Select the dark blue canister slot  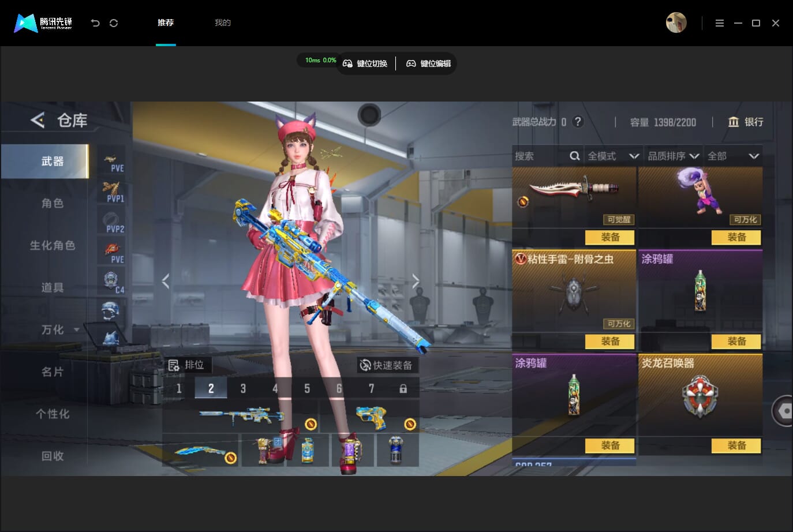point(397,450)
